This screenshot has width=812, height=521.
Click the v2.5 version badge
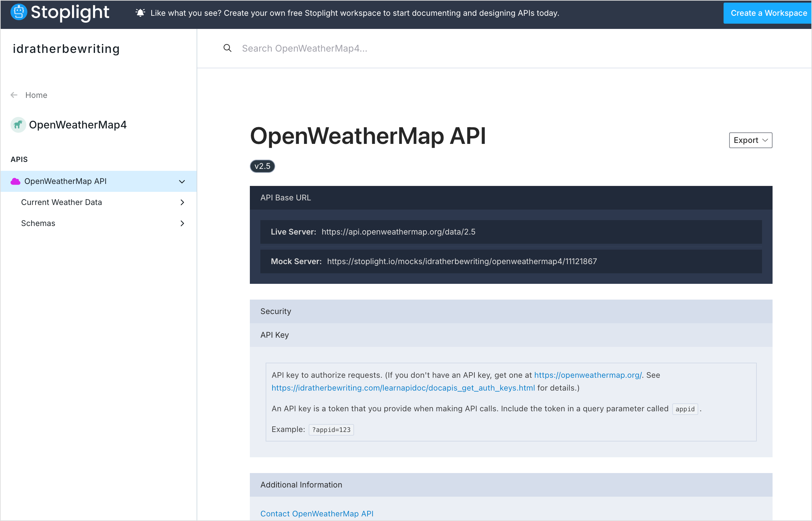tap(262, 166)
